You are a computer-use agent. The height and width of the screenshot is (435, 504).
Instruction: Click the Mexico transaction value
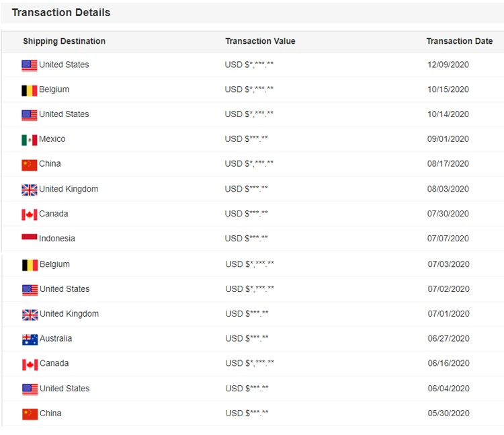click(x=246, y=139)
